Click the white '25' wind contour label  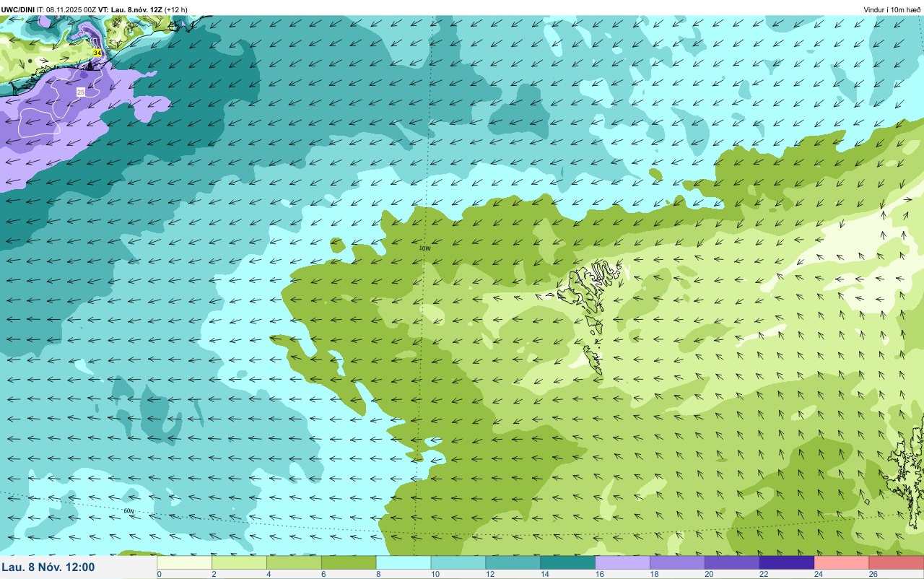(x=81, y=92)
